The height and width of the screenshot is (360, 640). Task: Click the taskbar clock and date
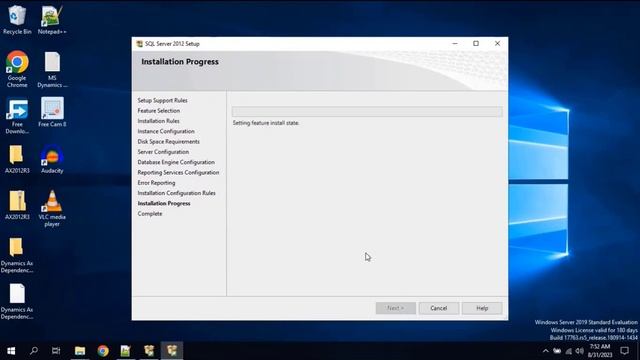(600, 351)
